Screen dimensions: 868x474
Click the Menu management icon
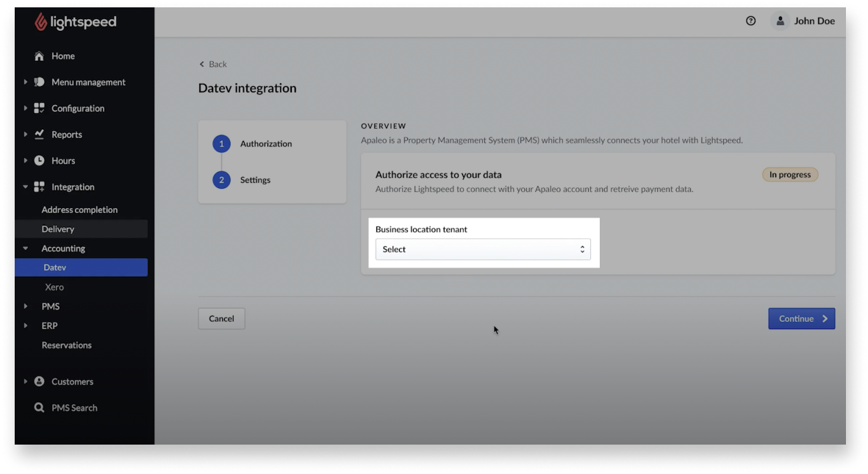(x=39, y=82)
